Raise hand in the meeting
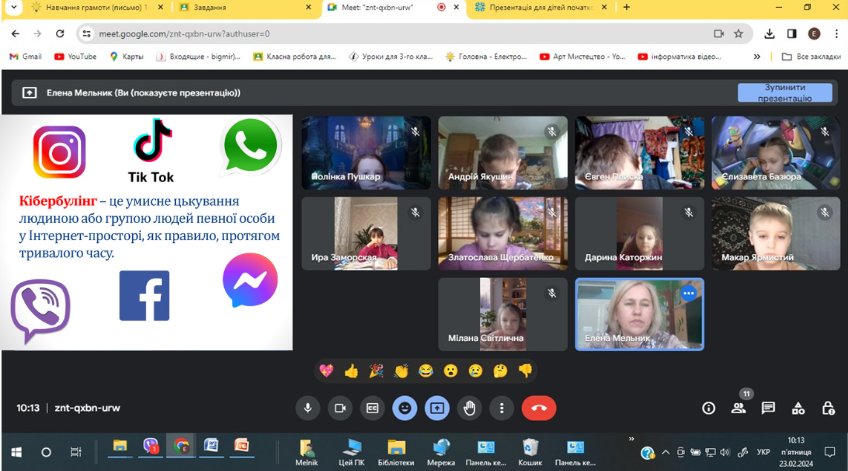The width and height of the screenshot is (848, 471). [469, 408]
